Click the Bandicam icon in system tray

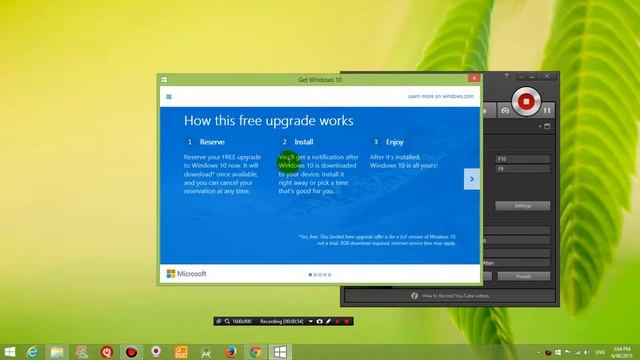548,352
